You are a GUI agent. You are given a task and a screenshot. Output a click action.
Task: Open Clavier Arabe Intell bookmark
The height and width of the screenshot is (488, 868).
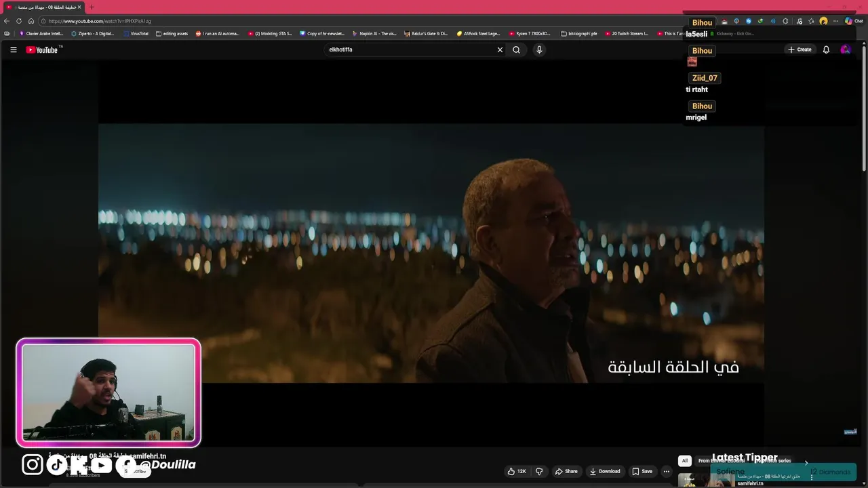pyautogui.click(x=41, y=33)
